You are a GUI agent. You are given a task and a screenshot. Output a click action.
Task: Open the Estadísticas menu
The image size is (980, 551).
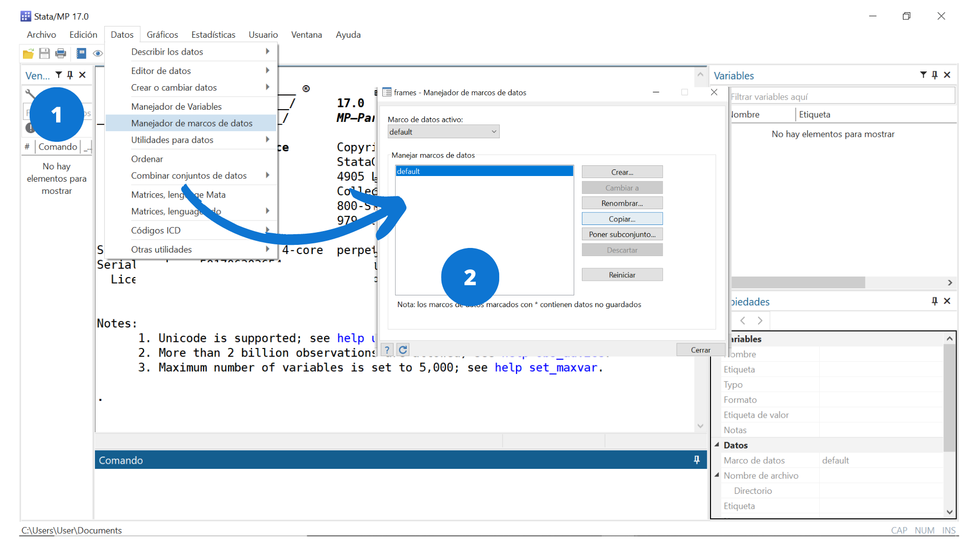pyautogui.click(x=213, y=34)
